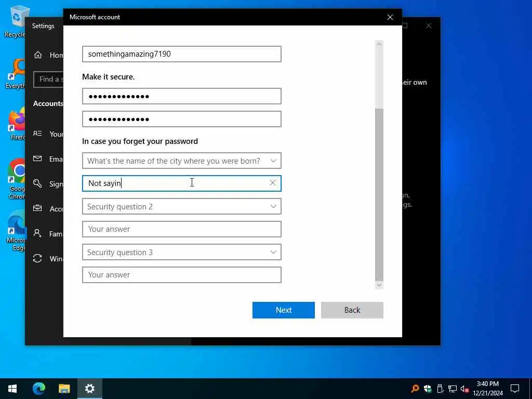Open Your info icon in Settings sidebar
The height and width of the screenshot is (399, 532).
(37, 134)
